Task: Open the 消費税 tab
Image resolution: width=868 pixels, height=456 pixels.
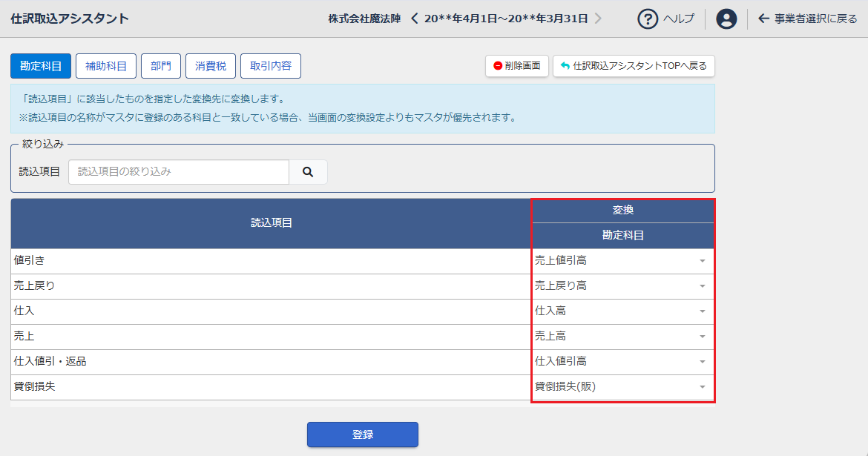Action: [211, 66]
